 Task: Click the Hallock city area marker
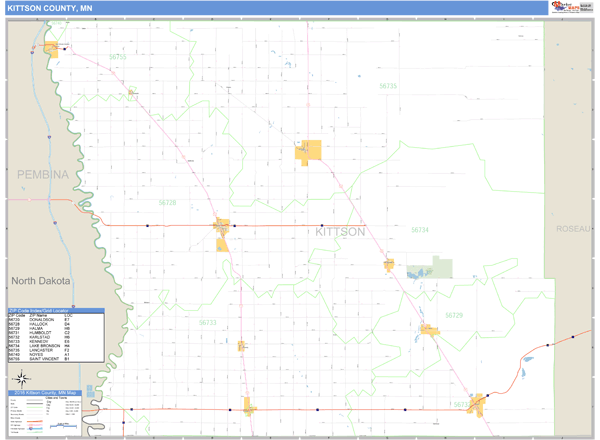(221, 231)
